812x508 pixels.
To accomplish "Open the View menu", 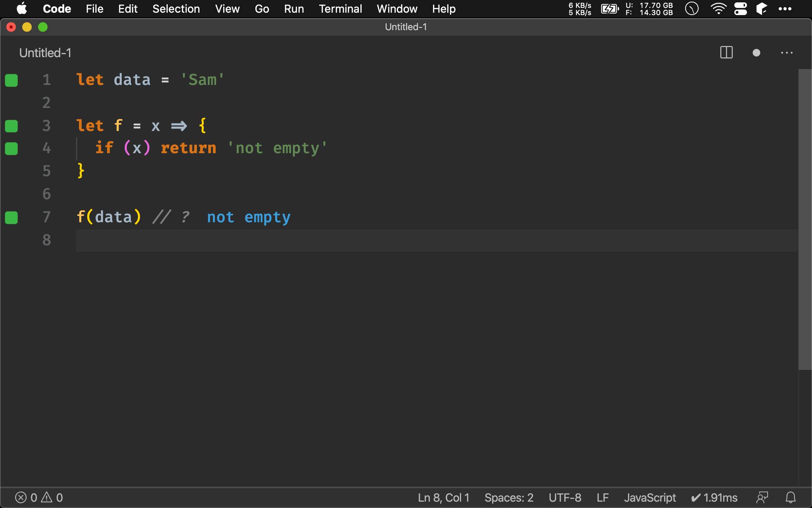I will click(x=228, y=9).
